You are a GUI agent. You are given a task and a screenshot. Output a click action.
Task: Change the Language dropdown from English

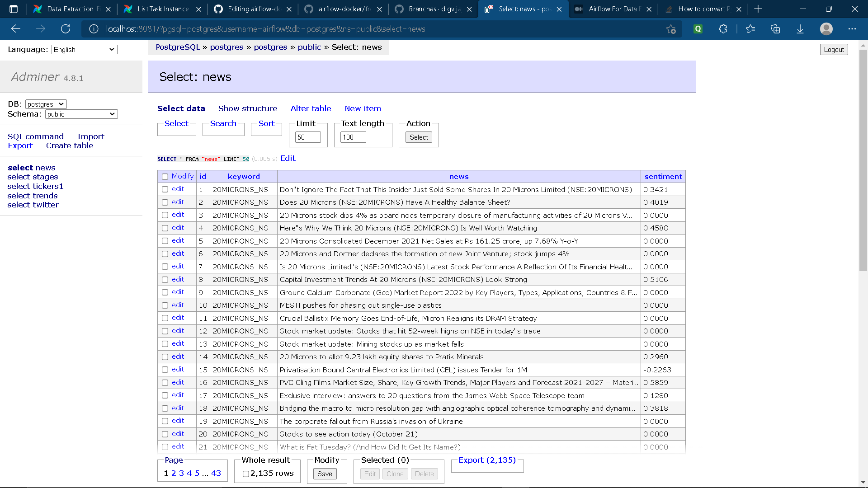(84, 49)
